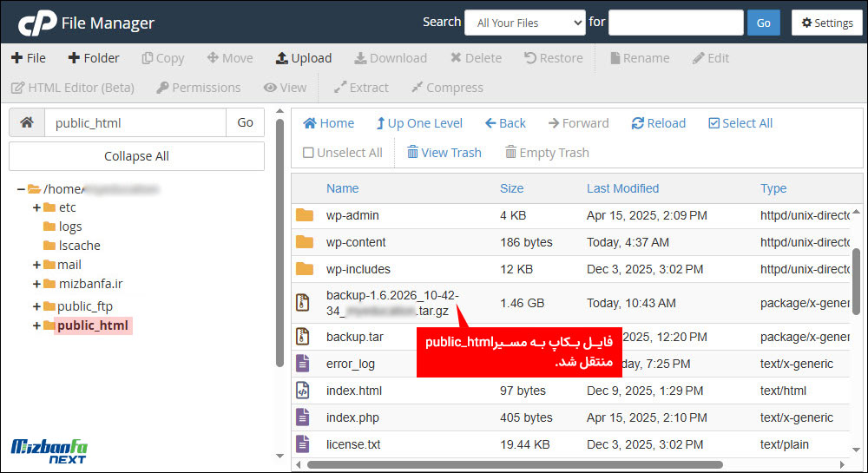
Task: Sort files by Last Modified column
Action: click(x=622, y=188)
